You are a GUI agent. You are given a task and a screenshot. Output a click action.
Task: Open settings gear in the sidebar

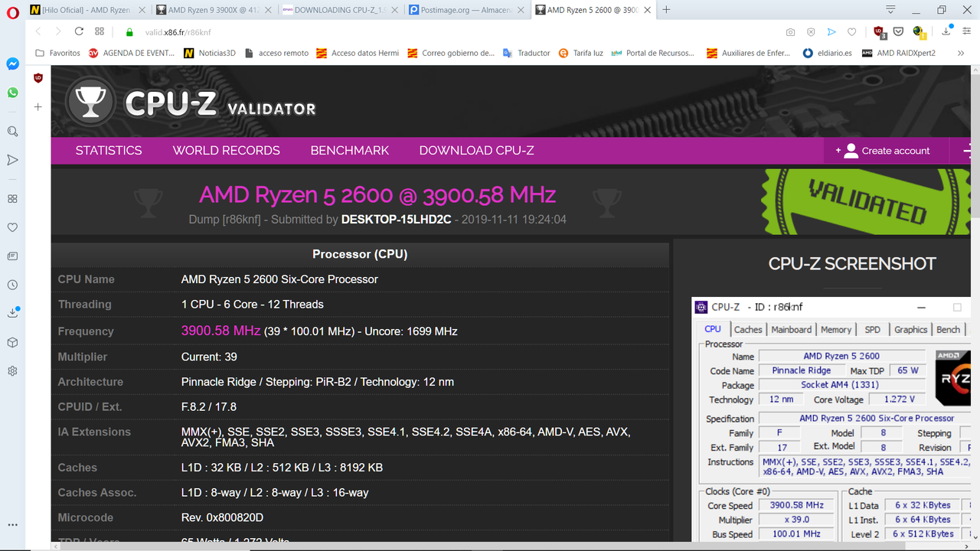pos(12,371)
